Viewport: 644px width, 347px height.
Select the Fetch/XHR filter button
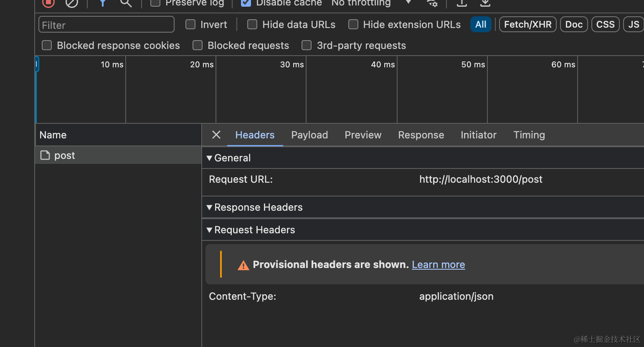tap(527, 24)
